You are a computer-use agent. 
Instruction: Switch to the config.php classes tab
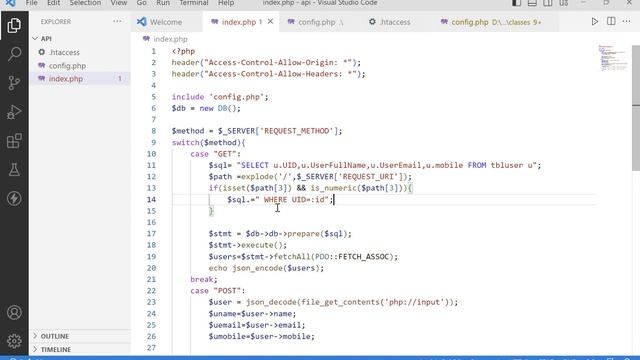click(x=496, y=22)
